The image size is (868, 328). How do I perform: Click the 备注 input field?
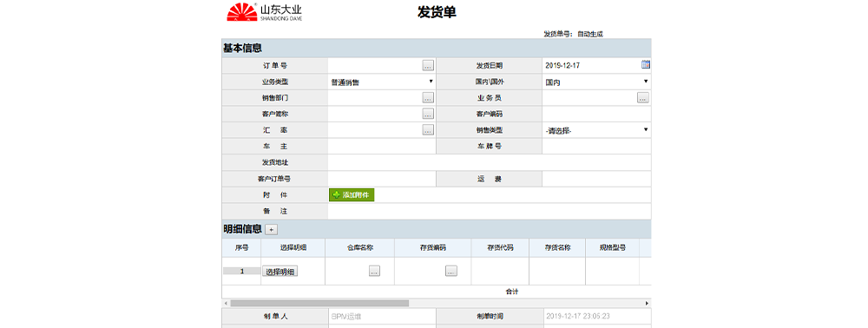click(490, 212)
